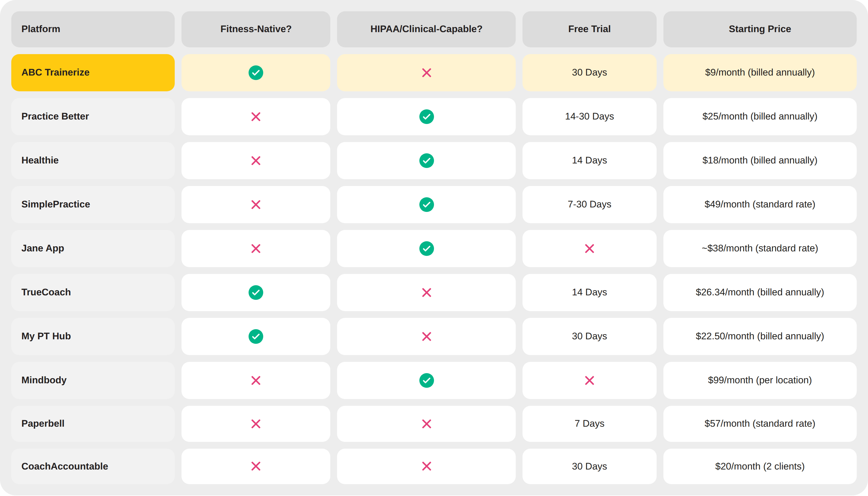This screenshot has height=496, width=868.
Task: Click the red X for My PT Hub HIPAA column
Action: [x=426, y=336]
